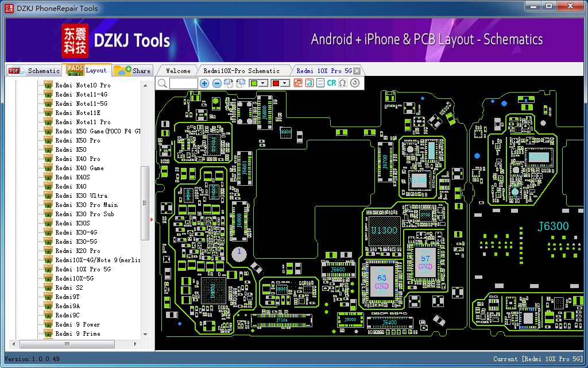This screenshot has width=588, height=368.
Task: Click the circular reset rotation icon
Action: click(355, 83)
